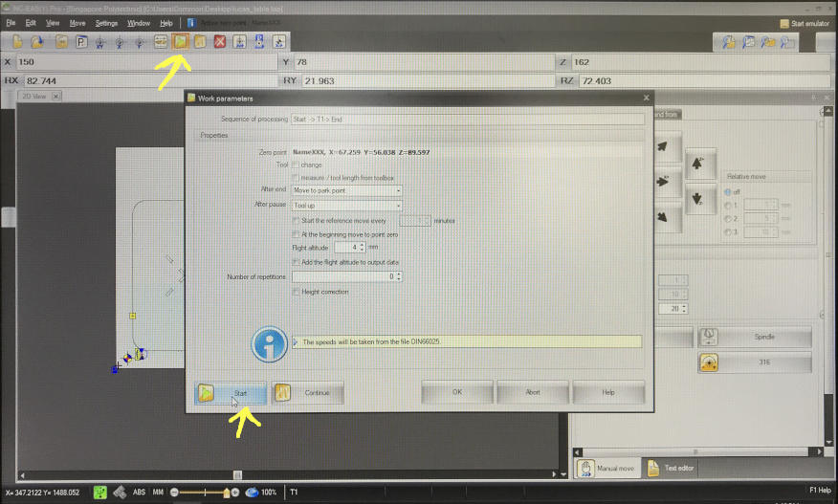The image size is (838, 504).
Task: Click the green status icon in status bar
Action: point(99,493)
